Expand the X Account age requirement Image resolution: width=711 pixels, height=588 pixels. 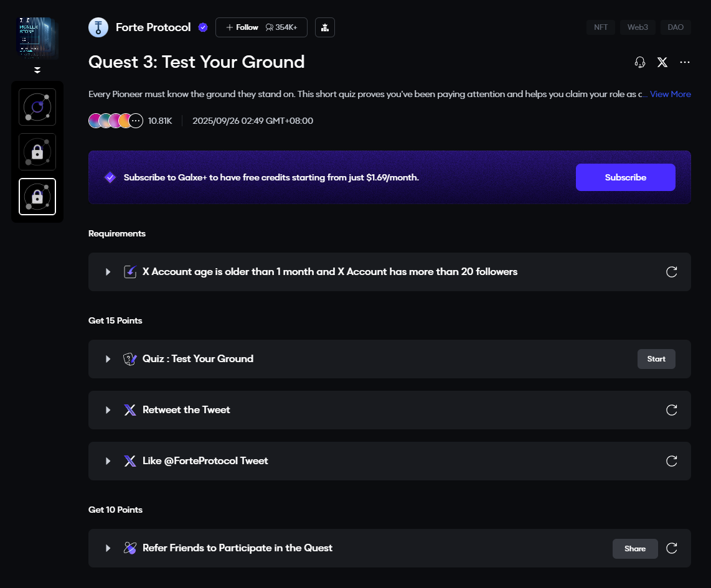point(108,272)
